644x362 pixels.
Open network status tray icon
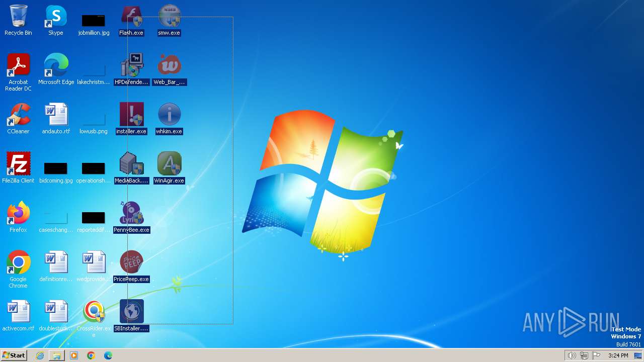(584, 355)
